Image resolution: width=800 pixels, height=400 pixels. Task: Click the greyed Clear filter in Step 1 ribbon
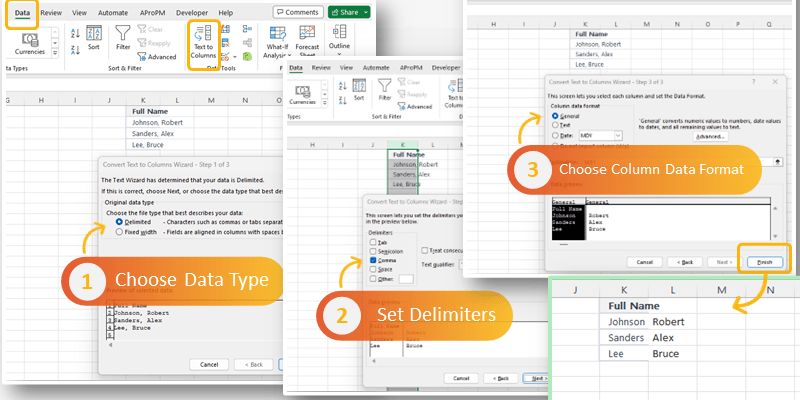(151, 30)
